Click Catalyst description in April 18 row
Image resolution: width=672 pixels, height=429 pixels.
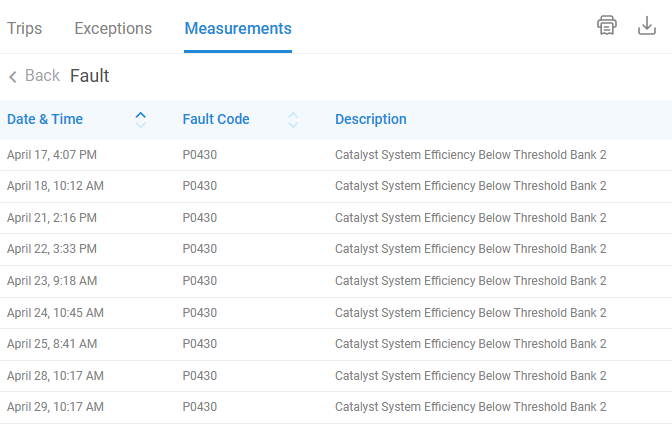[x=471, y=186]
